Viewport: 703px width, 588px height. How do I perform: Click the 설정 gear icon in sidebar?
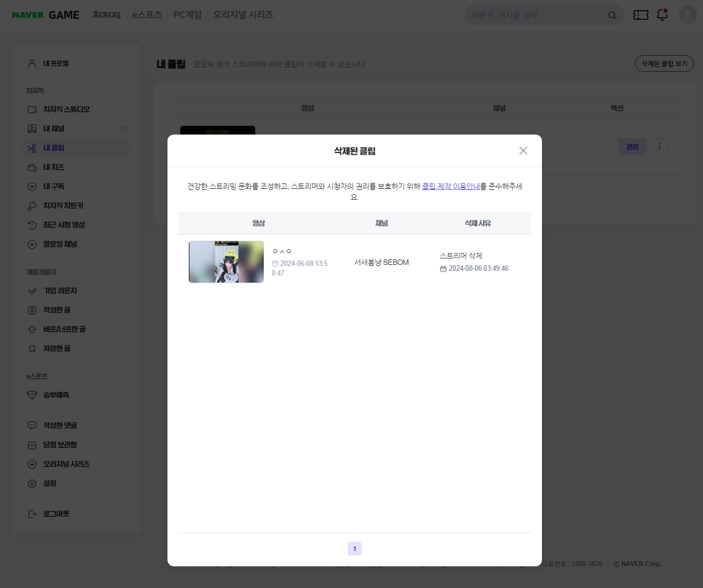[32, 484]
